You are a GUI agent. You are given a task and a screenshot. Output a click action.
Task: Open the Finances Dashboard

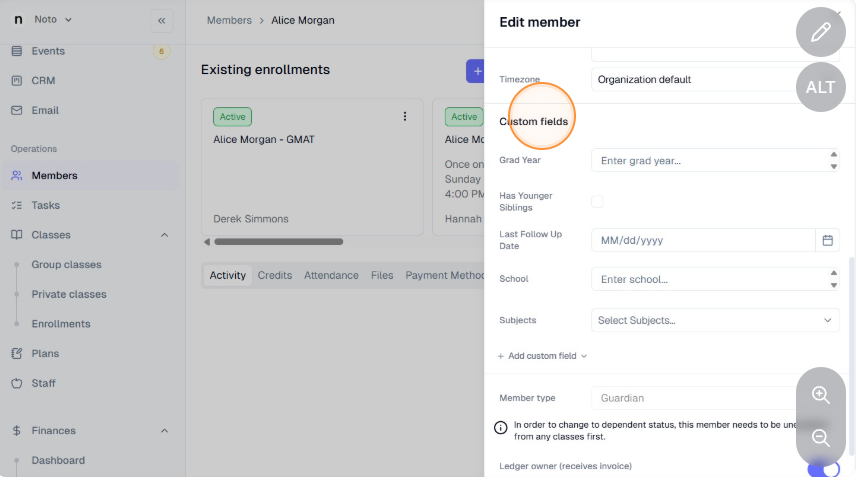[58, 460]
